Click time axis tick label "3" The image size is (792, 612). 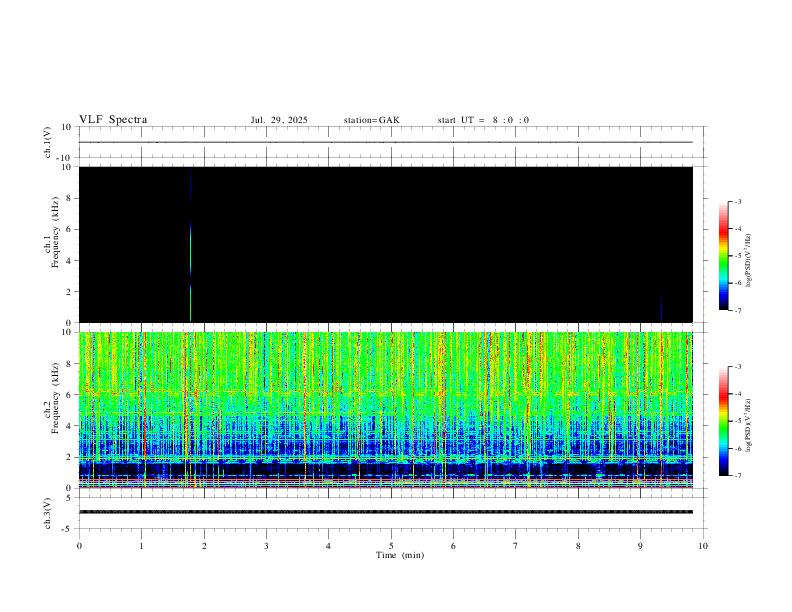pyautogui.click(x=266, y=546)
